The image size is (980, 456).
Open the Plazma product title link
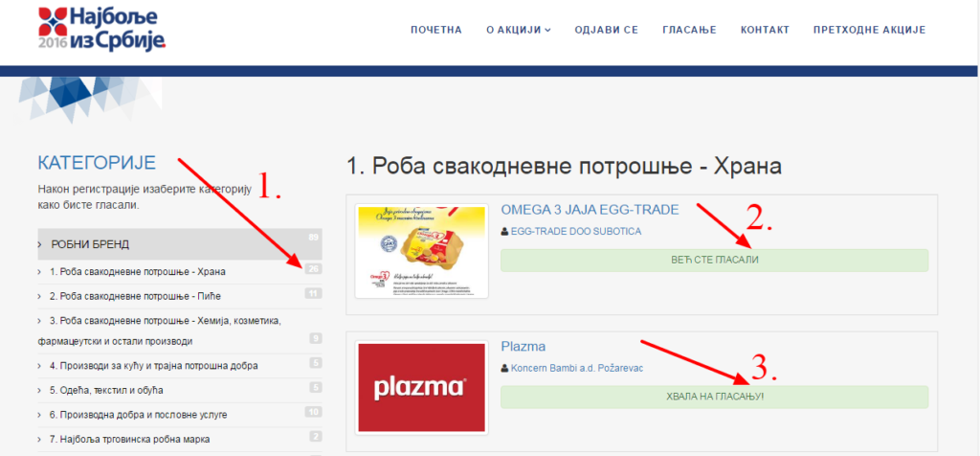coord(523,346)
